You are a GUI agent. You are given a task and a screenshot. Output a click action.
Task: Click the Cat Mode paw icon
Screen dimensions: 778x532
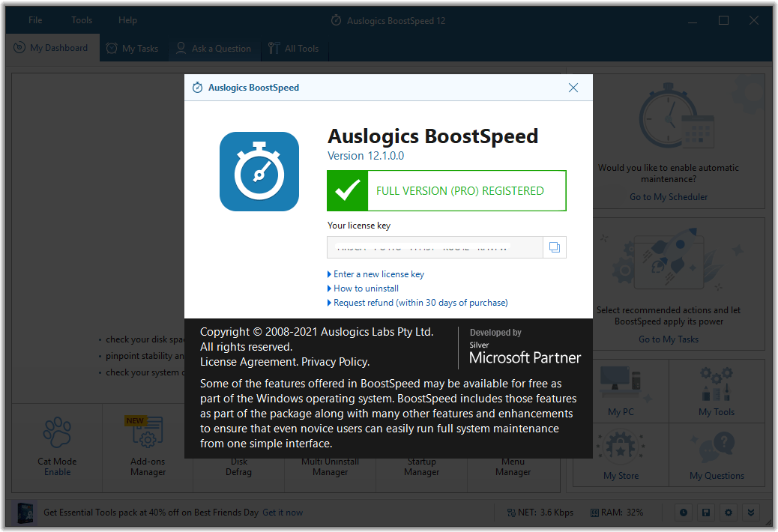[57, 432]
